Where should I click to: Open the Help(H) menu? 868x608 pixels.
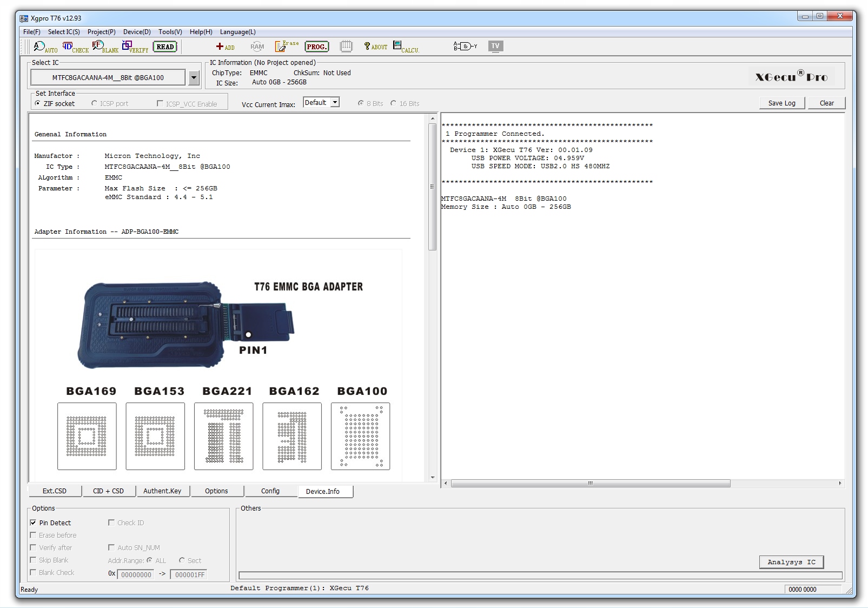tap(201, 32)
